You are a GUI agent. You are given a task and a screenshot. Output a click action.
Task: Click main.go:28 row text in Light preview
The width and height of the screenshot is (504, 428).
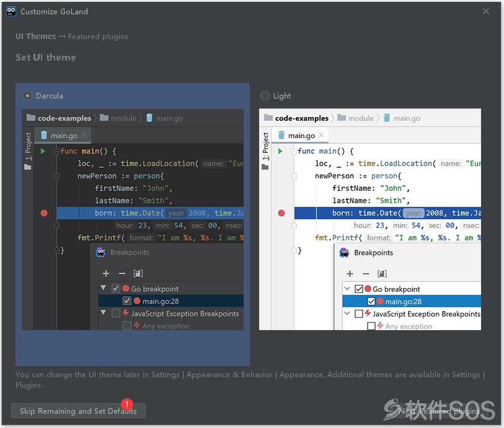pyautogui.click(x=403, y=302)
